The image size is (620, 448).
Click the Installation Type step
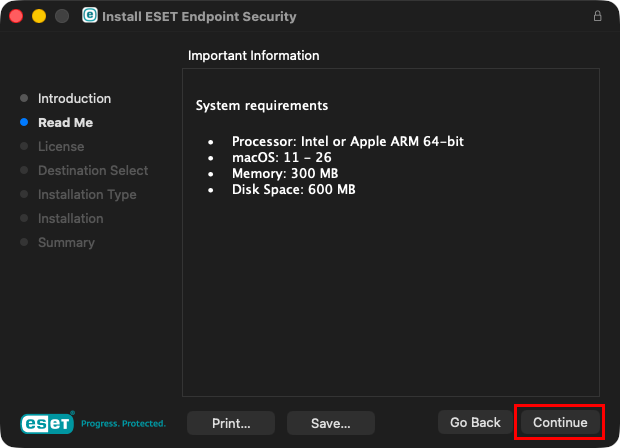point(87,194)
